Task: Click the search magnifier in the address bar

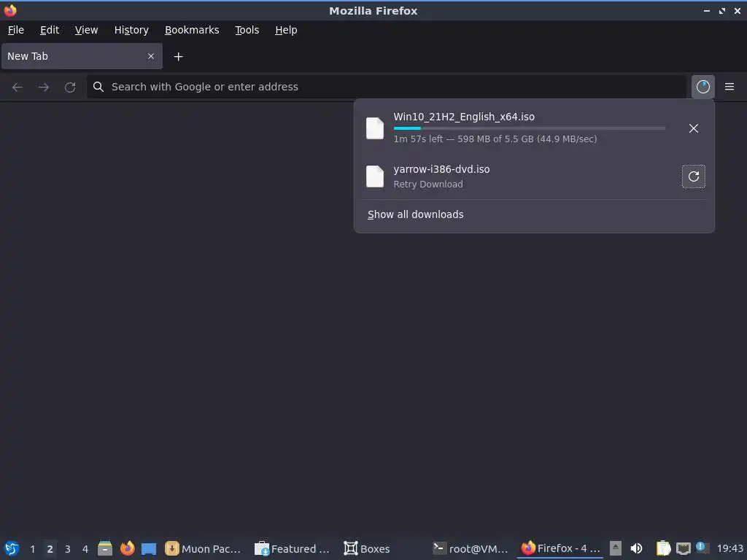Action: [98, 87]
